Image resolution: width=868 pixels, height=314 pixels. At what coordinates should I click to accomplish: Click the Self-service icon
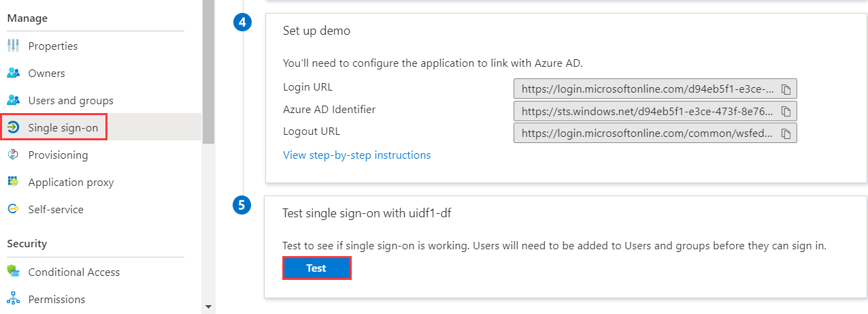tap(13, 210)
